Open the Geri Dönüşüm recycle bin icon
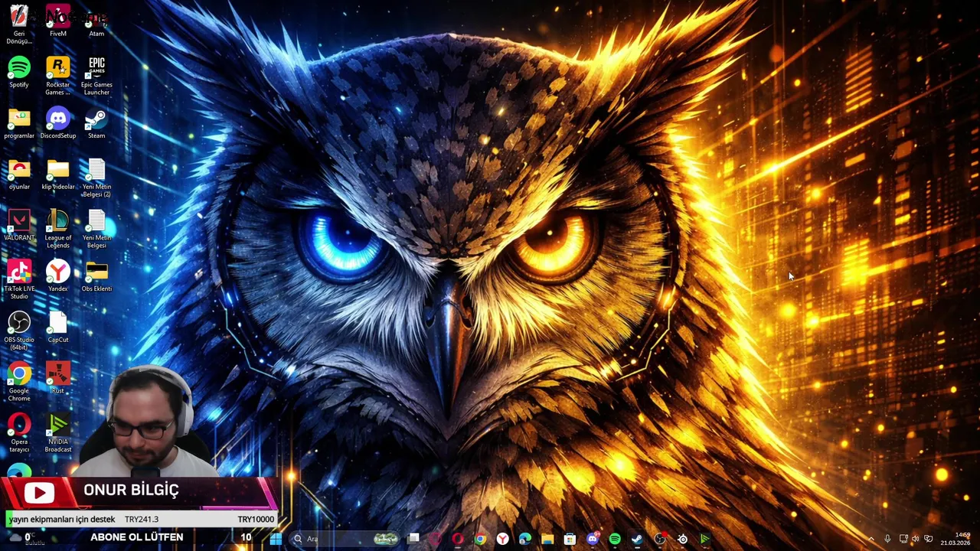 coord(19,23)
